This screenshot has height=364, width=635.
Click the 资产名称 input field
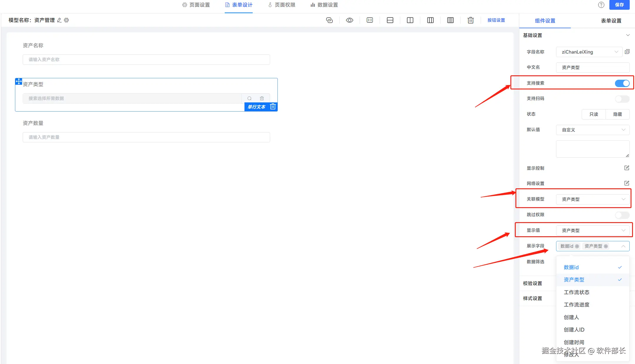tap(146, 60)
